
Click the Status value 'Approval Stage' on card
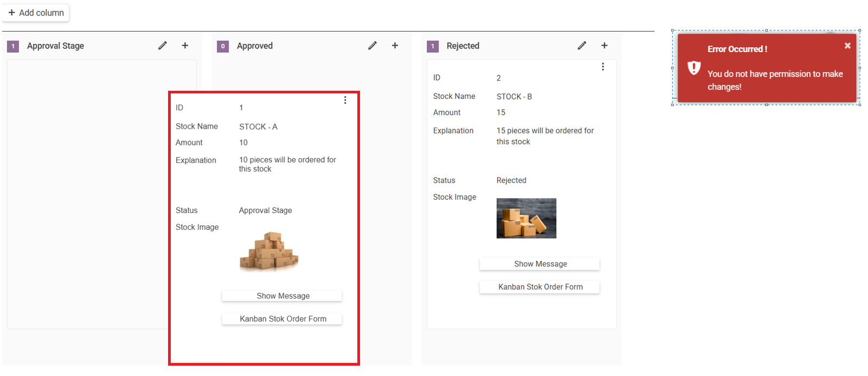click(265, 210)
